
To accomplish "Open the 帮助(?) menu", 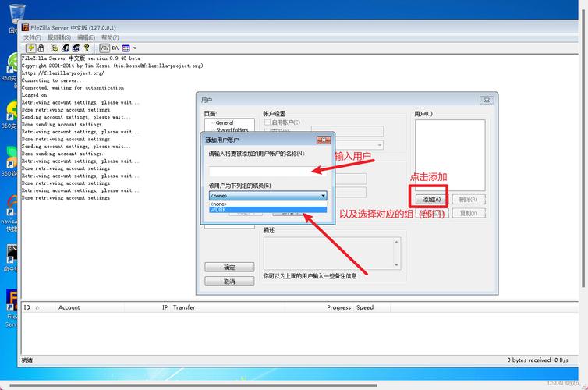I will (x=110, y=37).
